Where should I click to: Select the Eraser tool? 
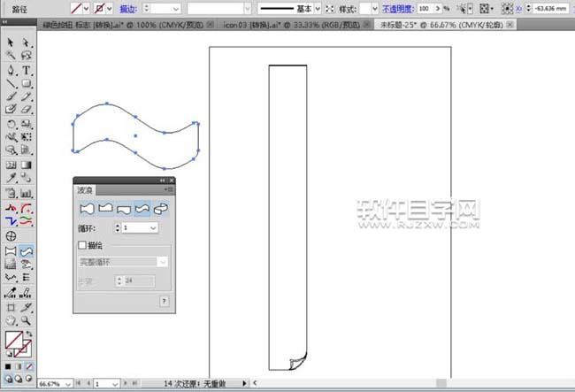[x=26, y=109]
